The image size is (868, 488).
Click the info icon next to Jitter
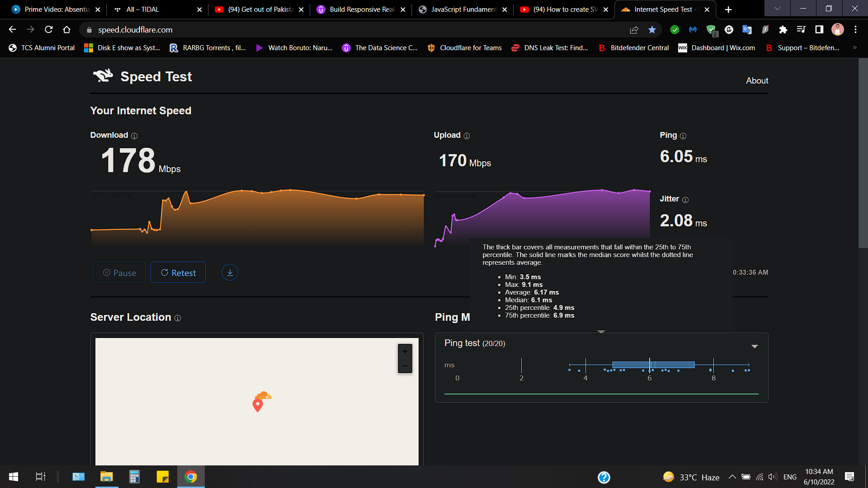point(685,200)
